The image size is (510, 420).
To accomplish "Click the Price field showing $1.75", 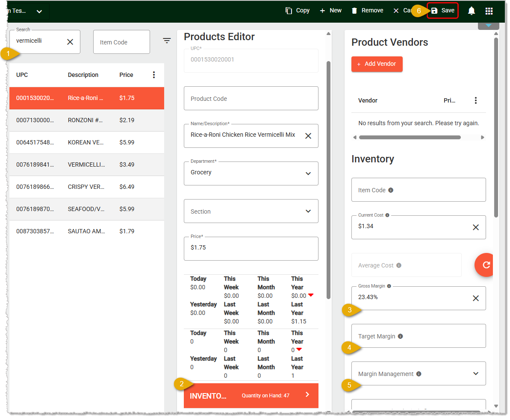I will [x=251, y=249].
